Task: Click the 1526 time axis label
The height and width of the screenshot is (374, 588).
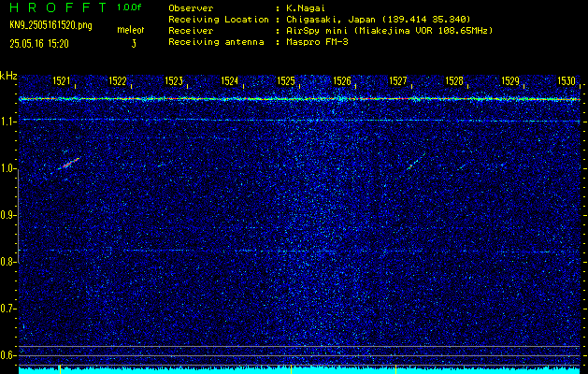Action: (342, 81)
